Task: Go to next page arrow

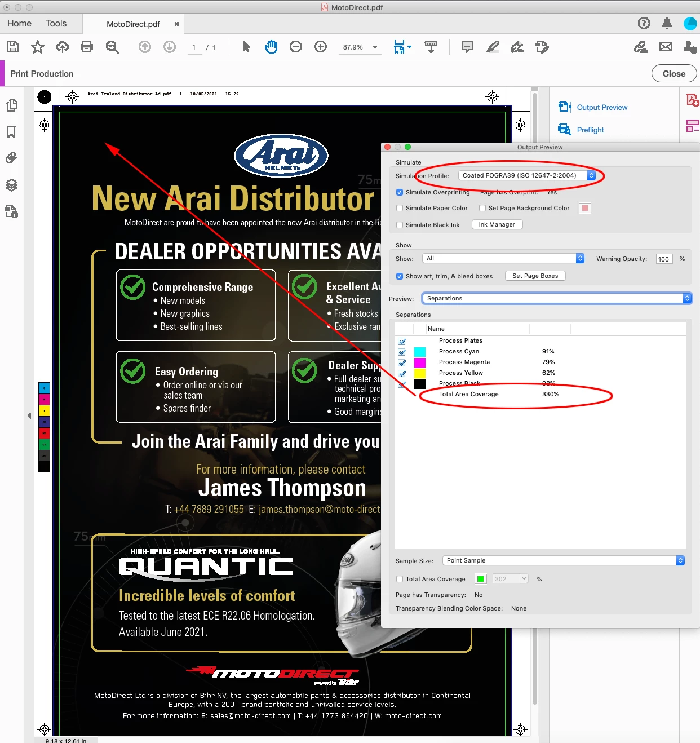Action: 170,47
